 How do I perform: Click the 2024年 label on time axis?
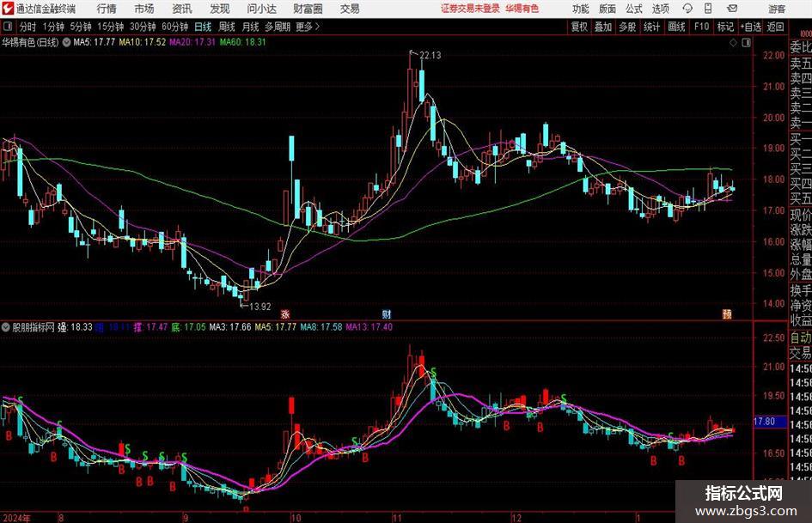coord(16,518)
